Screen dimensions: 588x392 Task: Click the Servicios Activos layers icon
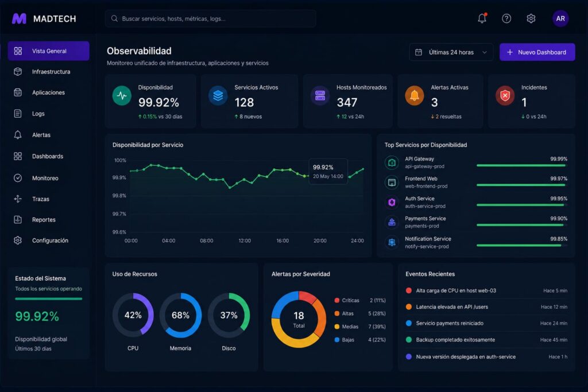click(x=218, y=96)
